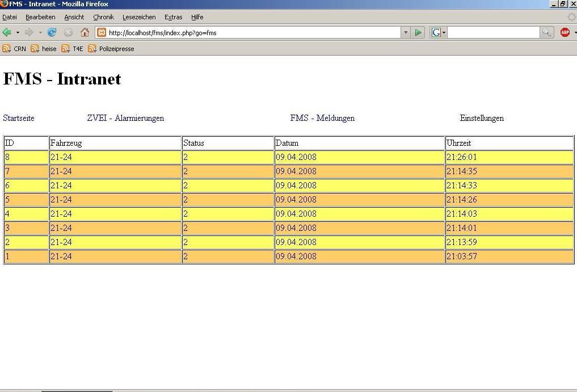Expand the address bar URL dropdown
This screenshot has width=577, height=392.
[406, 32]
